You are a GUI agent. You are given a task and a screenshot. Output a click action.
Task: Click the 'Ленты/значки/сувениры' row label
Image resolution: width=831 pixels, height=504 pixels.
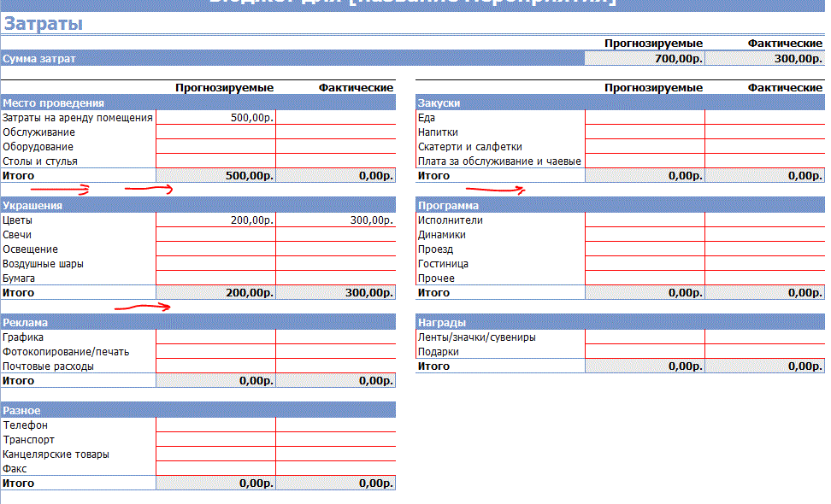(476, 337)
